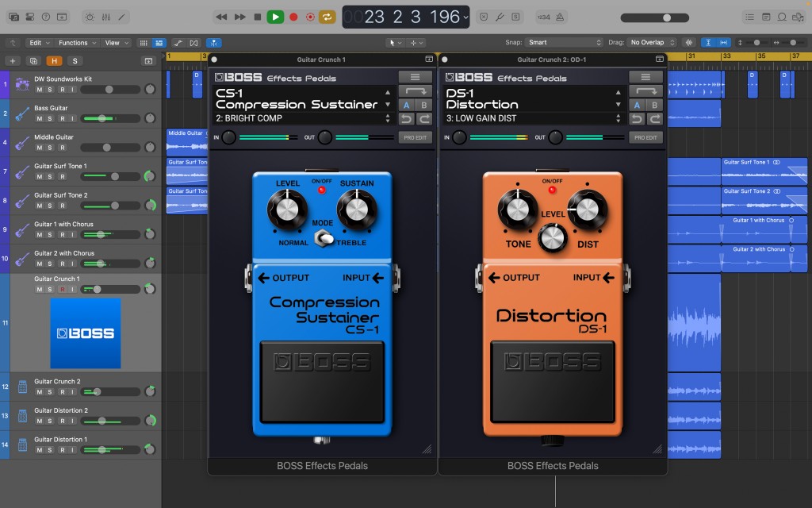Click PRO EDIT button in CS-1 plugin
Viewport: 812px width, 508px height.
(415, 137)
